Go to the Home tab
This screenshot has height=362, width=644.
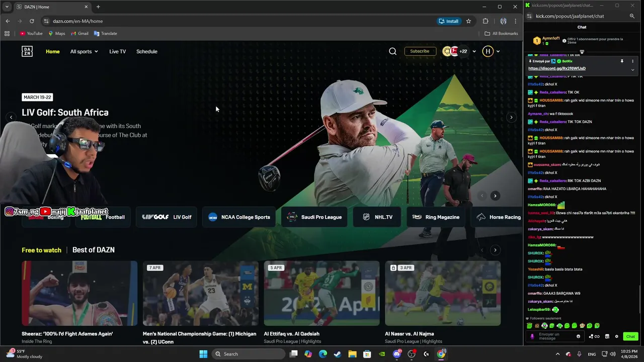(x=53, y=51)
